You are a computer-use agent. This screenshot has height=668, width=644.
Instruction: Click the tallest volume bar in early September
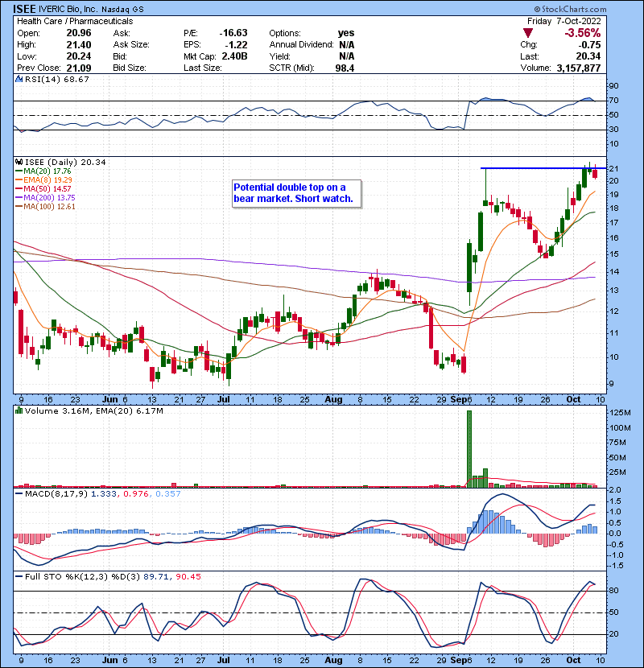[469, 448]
